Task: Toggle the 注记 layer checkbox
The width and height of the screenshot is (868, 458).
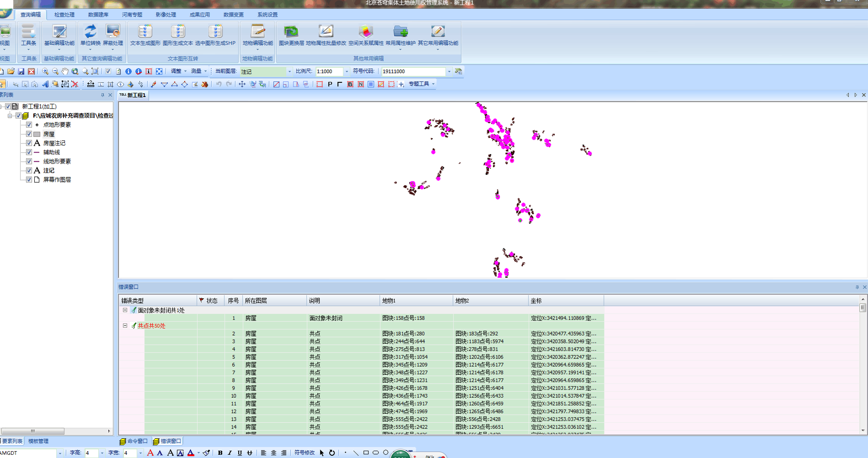Action: [29, 170]
